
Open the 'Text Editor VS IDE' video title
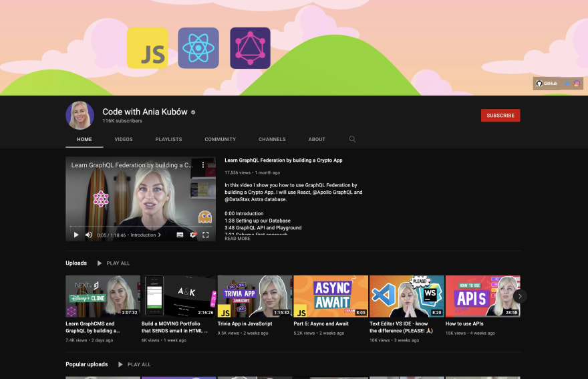click(x=402, y=328)
